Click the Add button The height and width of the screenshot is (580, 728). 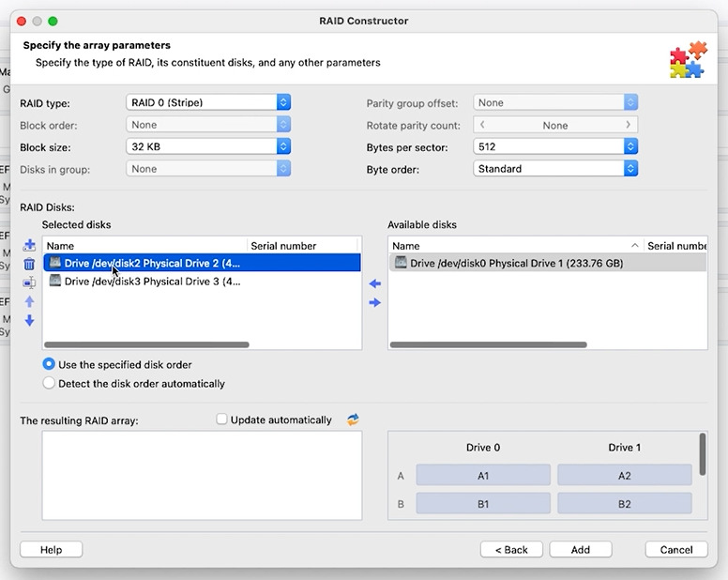pyautogui.click(x=581, y=549)
